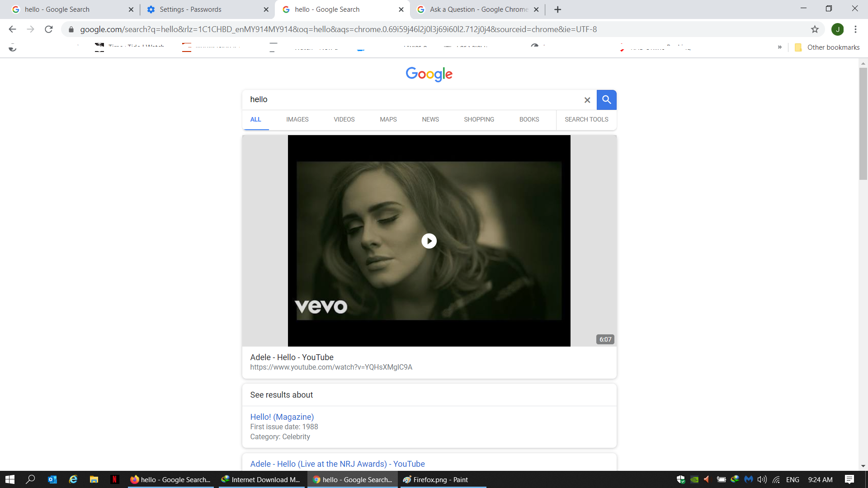
Task: Click the MAPS search category tab
Action: click(388, 119)
